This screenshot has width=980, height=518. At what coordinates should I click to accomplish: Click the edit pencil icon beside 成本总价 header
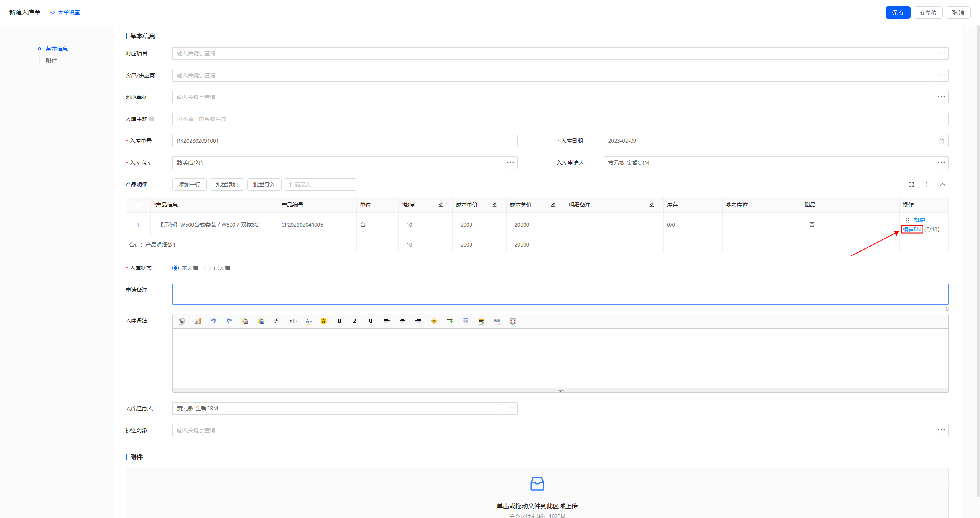click(x=553, y=205)
